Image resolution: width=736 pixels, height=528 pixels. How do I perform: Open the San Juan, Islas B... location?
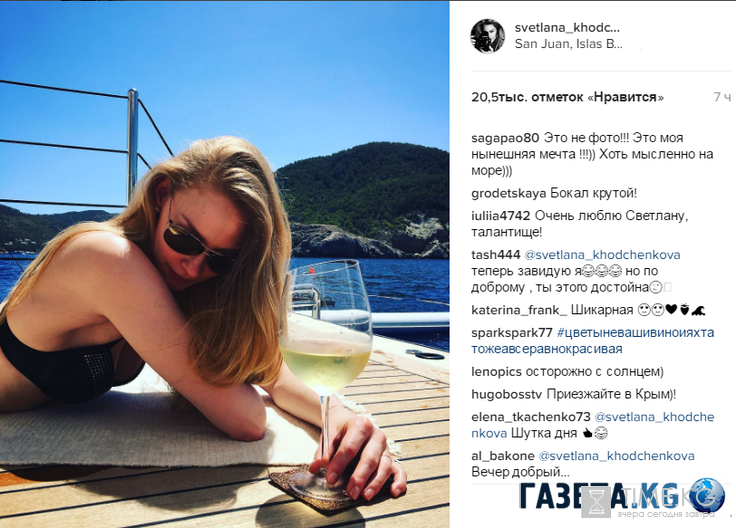[x=568, y=44]
